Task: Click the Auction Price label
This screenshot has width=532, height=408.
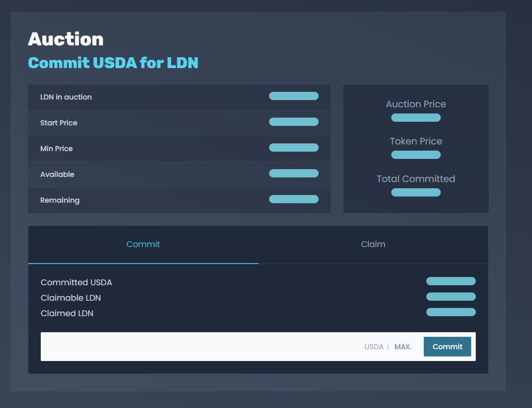Action: click(415, 104)
